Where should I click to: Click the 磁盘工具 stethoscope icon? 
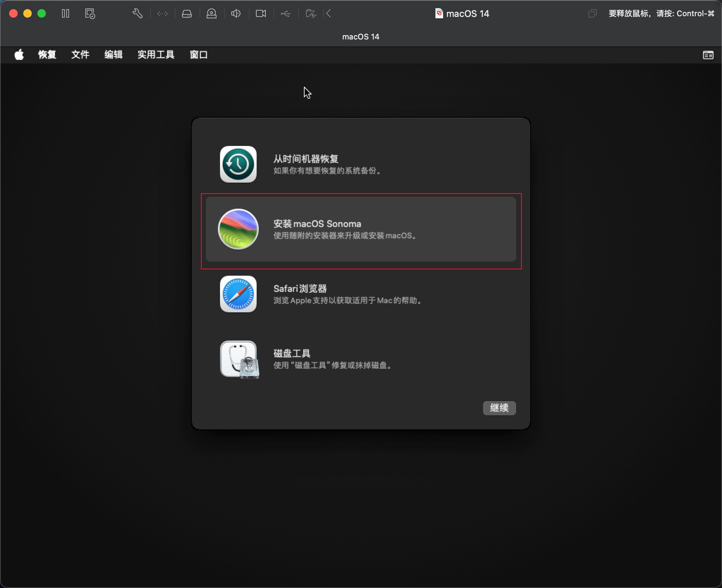pos(239,359)
